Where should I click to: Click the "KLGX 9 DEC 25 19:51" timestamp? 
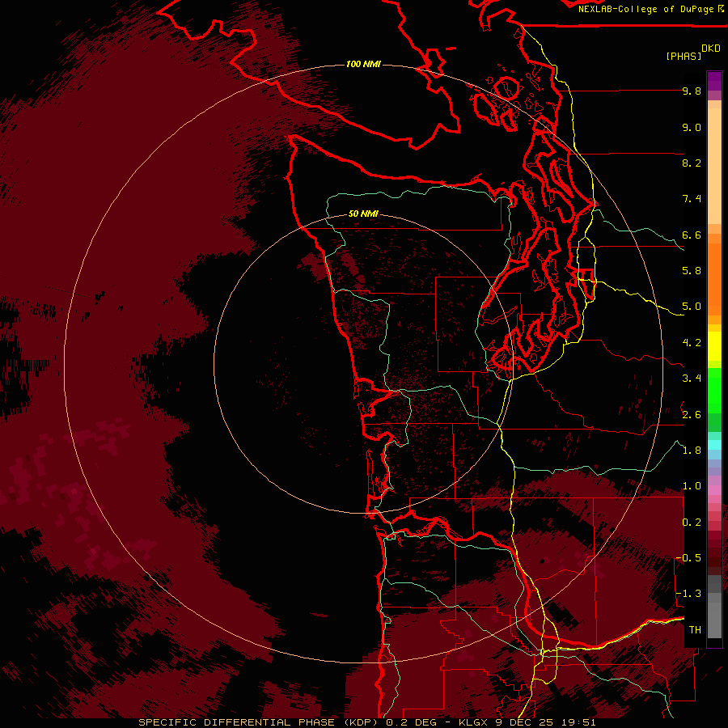point(527,722)
